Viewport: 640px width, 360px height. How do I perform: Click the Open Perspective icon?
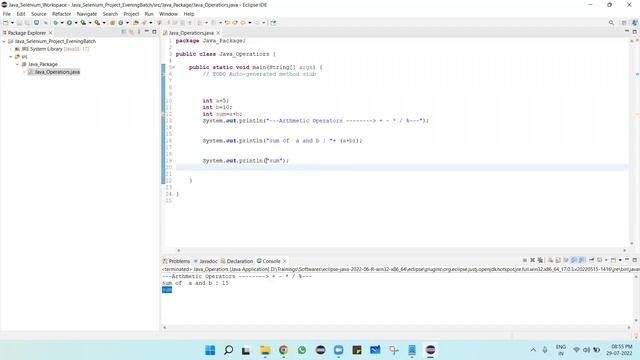tap(624, 23)
